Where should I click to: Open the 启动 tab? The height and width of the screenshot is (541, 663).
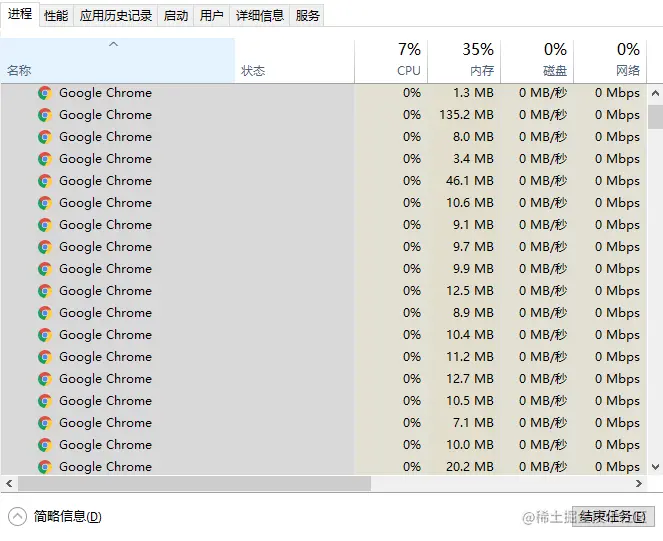[175, 16]
